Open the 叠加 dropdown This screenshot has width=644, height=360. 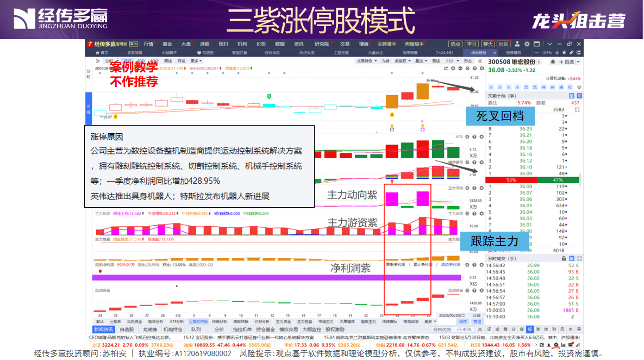pos(421,61)
